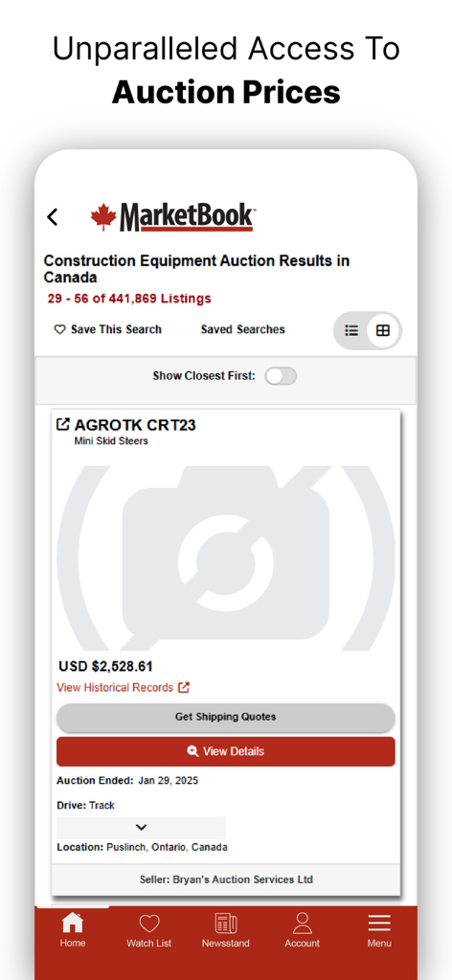This screenshot has height=980, width=452.
Task: Tap the Home icon in bottom bar
Action: (x=73, y=923)
